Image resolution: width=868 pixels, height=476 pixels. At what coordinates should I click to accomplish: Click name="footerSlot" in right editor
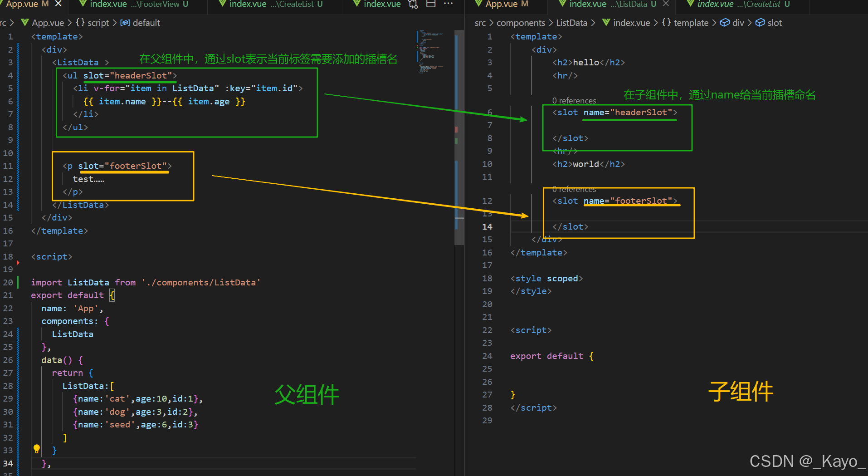point(628,201)
